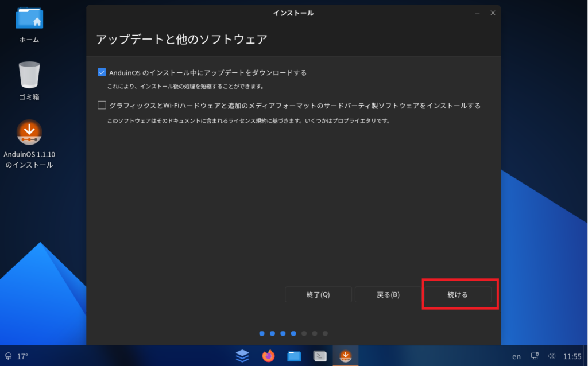Image resolution: width=588 pixels, height=366 pixels.
Task: Click the network status icon in the system tray
Action: point(535,356)
